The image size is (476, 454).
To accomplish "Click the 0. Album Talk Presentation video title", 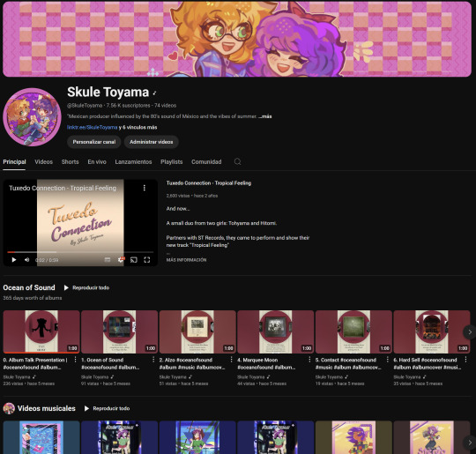I will 35,363.
